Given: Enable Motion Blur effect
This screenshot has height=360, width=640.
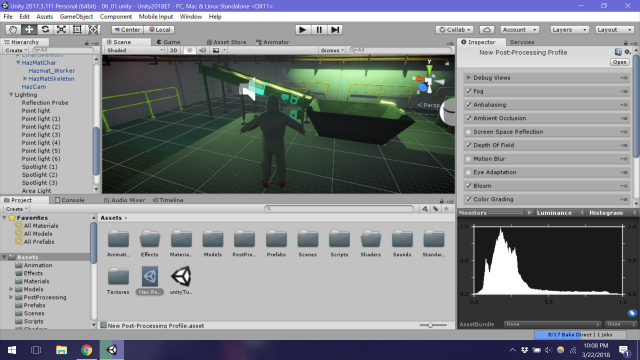Looking at the screenshot, I should coord(469,159).
